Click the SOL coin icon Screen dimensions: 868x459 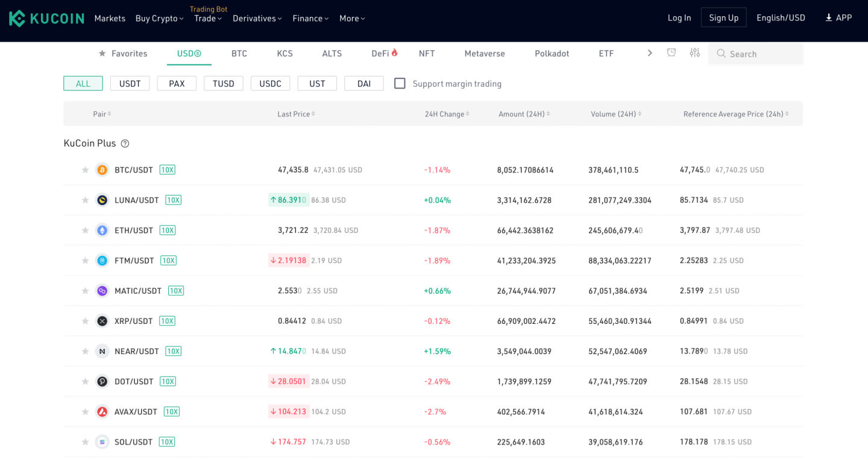coord(102,442)
